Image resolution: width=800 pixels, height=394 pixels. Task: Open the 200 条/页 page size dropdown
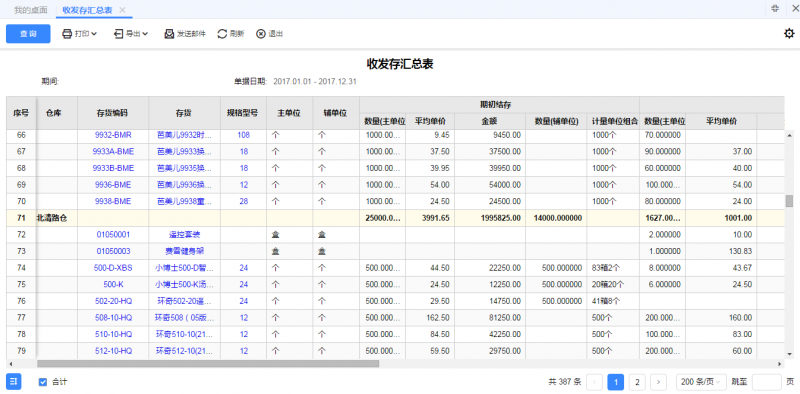coord(702,382)
